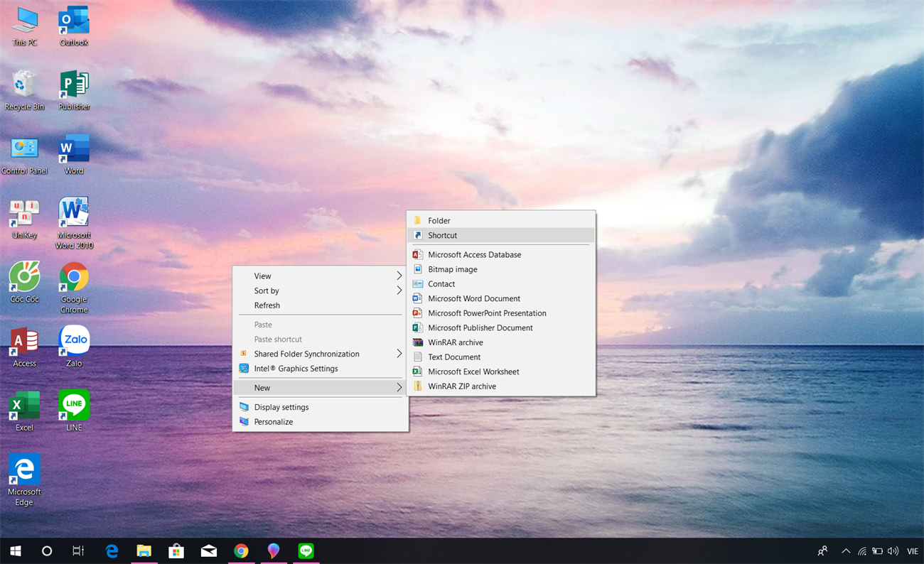Screen dimensions: 924x564
Task: Open Personalize settings
Action: pos(321,422)
